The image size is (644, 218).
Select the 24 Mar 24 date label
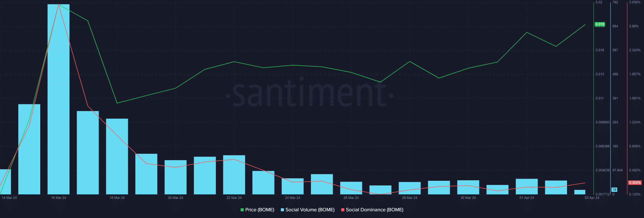tap(293, 198)
